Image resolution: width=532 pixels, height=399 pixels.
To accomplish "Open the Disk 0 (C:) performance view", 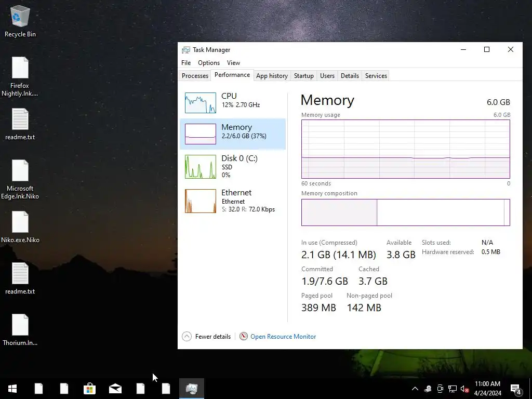I will pos(233,166).
